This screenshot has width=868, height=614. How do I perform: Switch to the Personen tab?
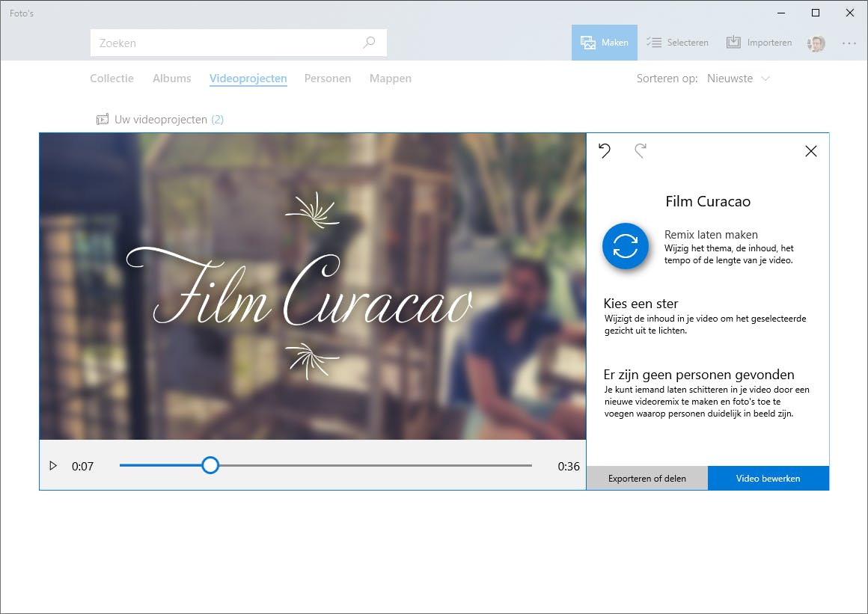(328, 79)
